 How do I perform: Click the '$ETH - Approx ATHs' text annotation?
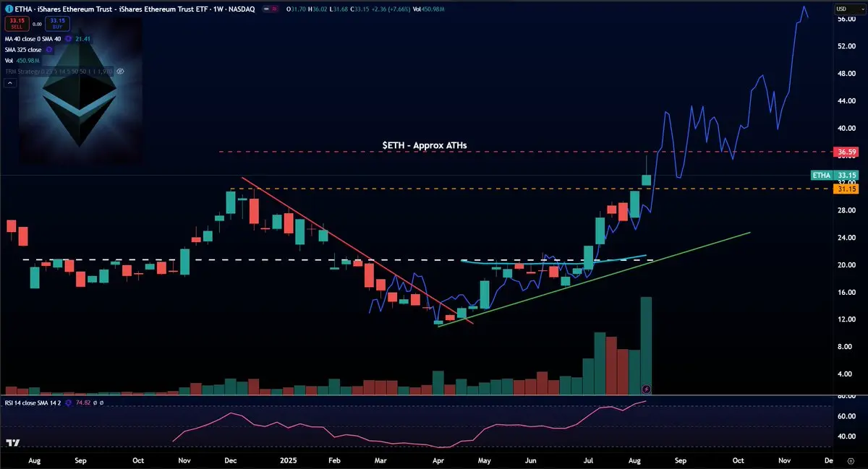tap(425, 145)
